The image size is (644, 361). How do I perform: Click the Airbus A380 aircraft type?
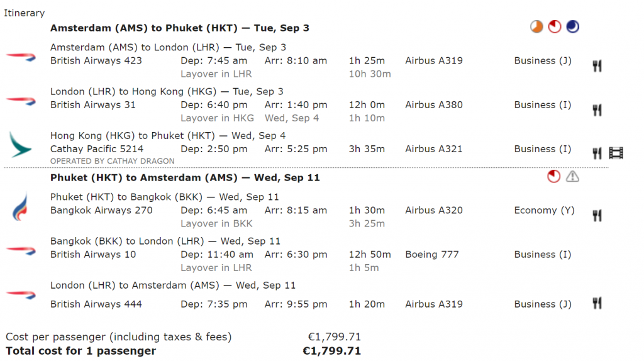(x=434, y=105)
